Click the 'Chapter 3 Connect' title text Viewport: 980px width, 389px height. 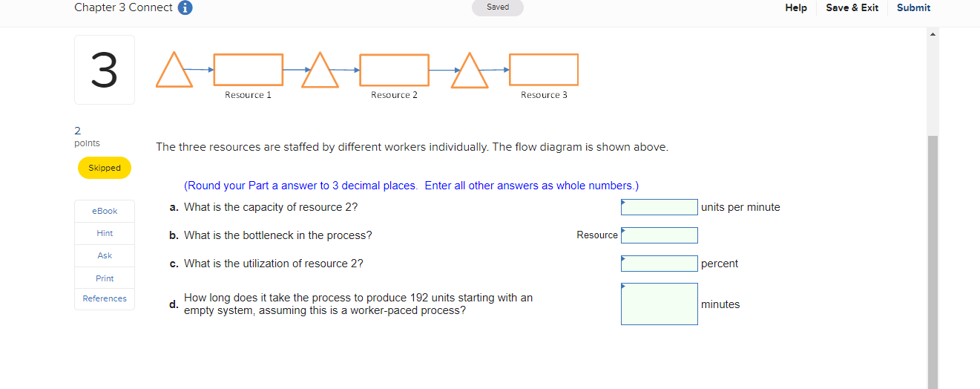[x=123, y=7]
